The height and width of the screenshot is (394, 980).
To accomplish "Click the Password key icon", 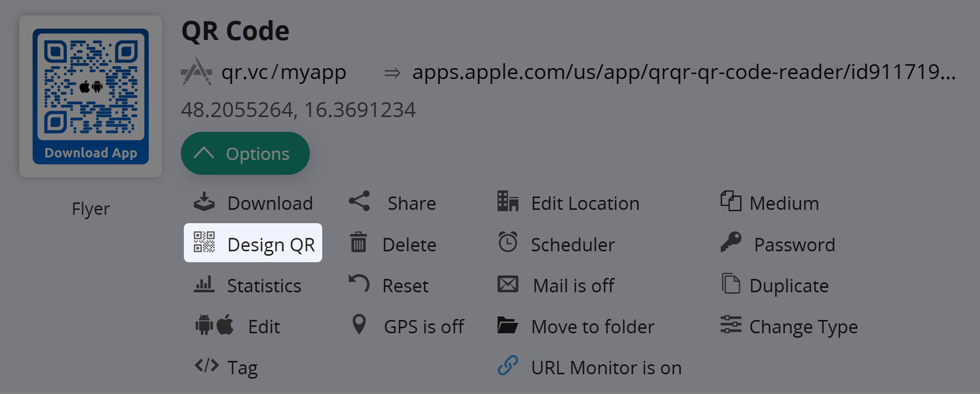I will point(731,243).
